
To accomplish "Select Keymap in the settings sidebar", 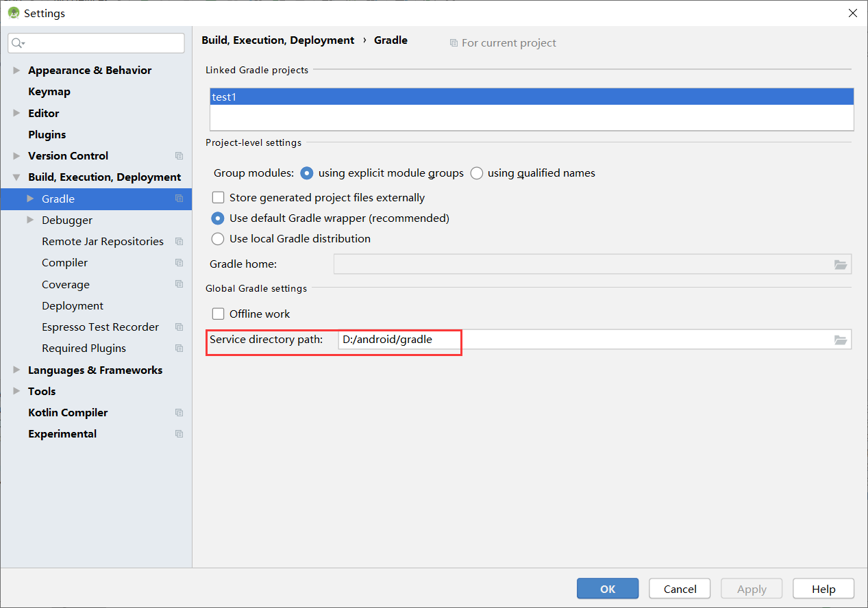I will coord(49,91).
